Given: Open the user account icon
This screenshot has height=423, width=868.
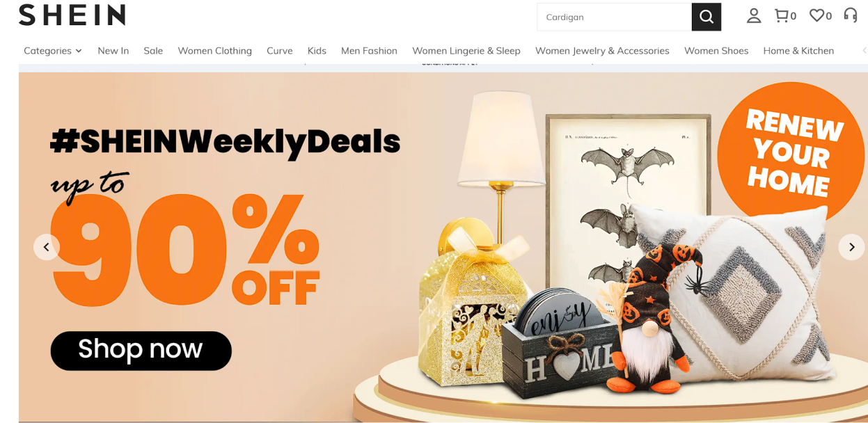Looking at the screenshot, I should coord(754,16).
